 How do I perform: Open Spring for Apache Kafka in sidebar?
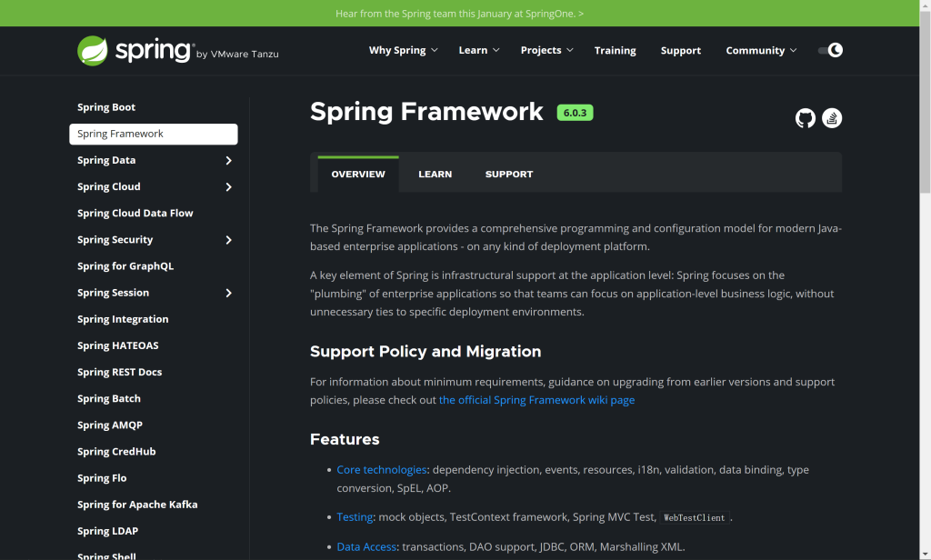[137, 505]
